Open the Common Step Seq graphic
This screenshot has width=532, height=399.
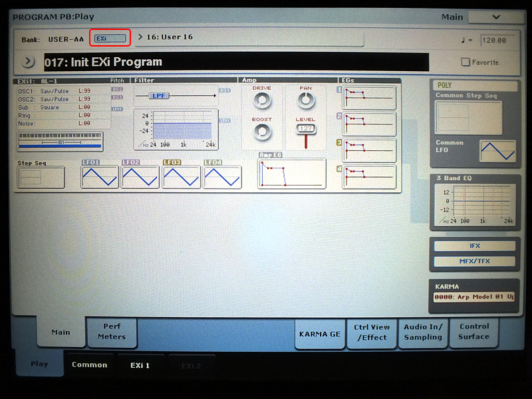click(469, 118)
